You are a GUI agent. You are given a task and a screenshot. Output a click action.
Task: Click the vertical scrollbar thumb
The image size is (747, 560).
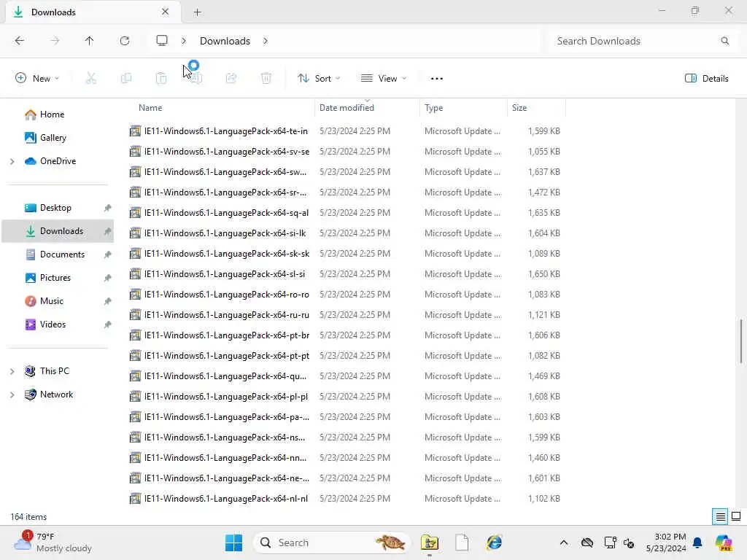(x=741, y=341)
